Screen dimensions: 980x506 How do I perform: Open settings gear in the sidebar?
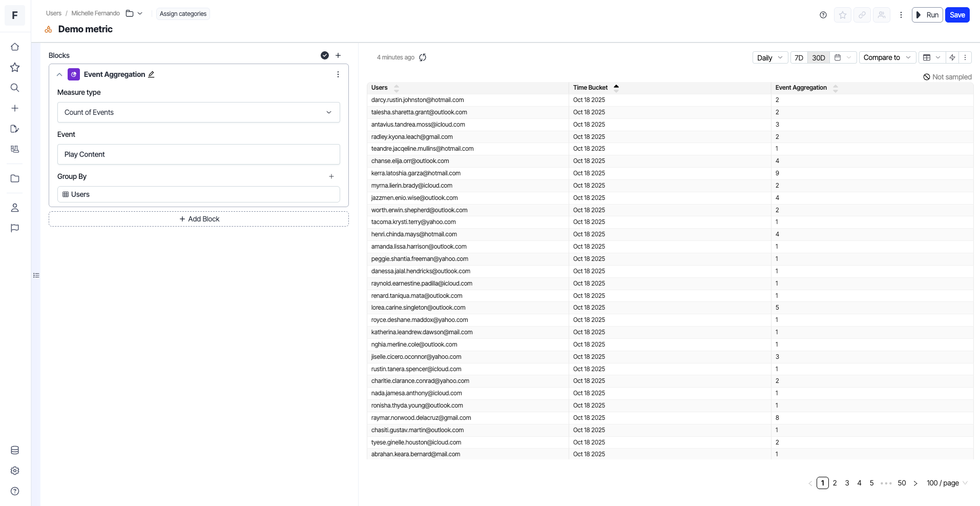pyautogui.click(x=15, y=471)
